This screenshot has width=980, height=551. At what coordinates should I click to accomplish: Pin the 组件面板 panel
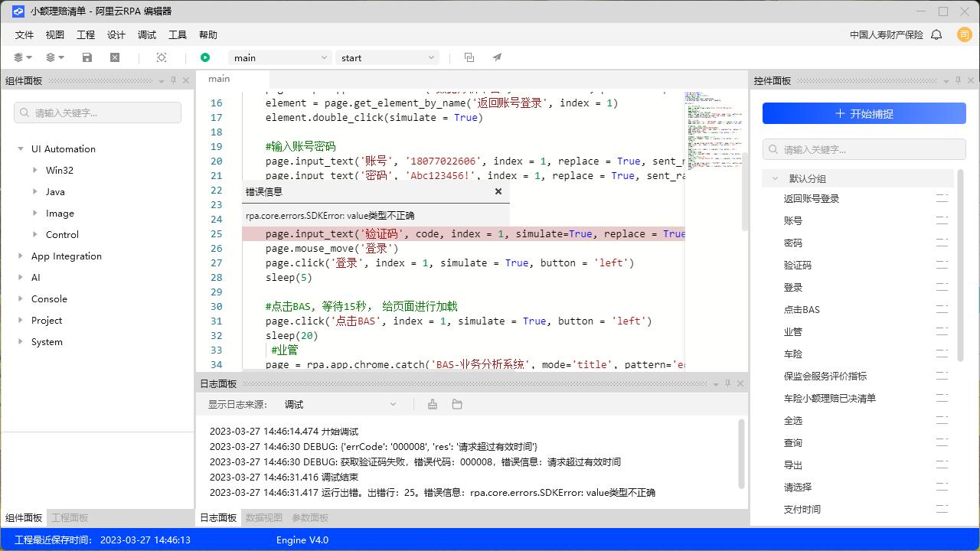click(x=174, y=80)
